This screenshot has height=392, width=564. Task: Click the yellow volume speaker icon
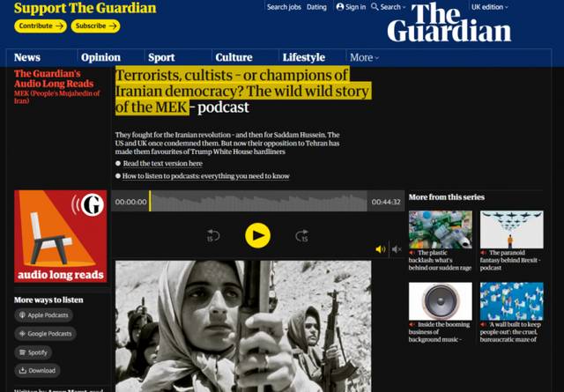380,249
